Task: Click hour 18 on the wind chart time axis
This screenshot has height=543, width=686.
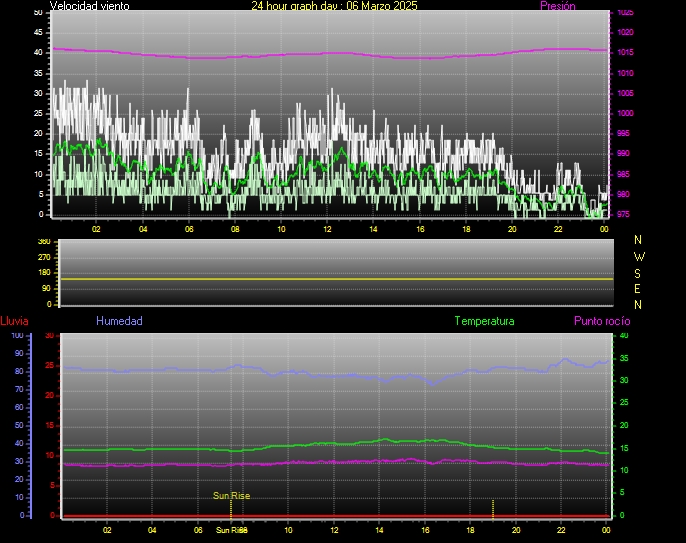Action: point(466,229)
